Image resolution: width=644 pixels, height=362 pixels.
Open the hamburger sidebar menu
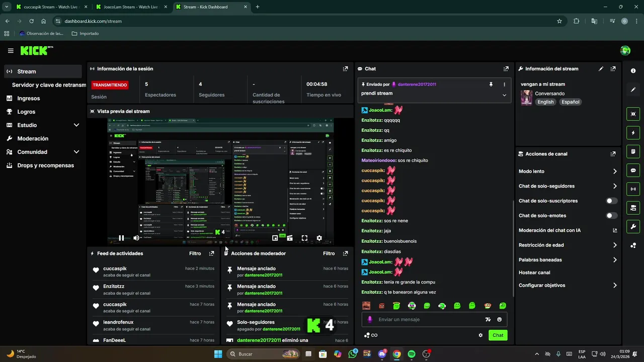point(11,51)
